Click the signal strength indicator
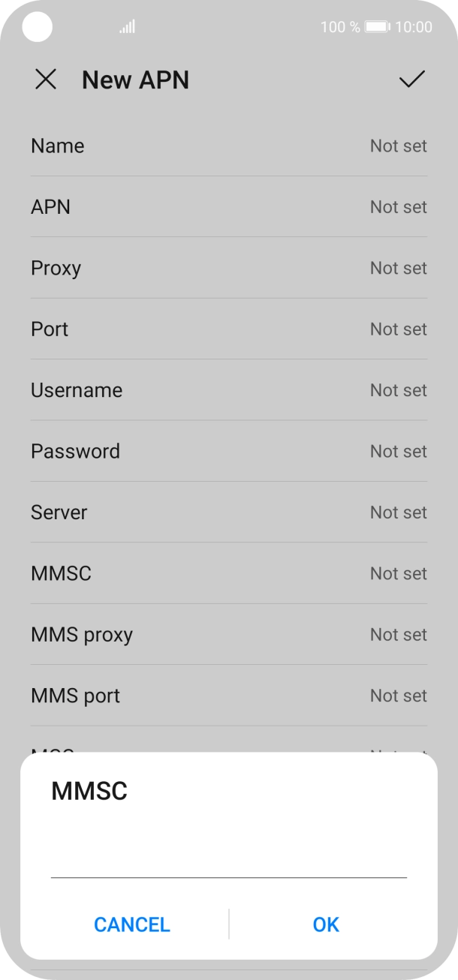This screenshot has width=458, height=980. pyautogui.click(x=126, y=26)
